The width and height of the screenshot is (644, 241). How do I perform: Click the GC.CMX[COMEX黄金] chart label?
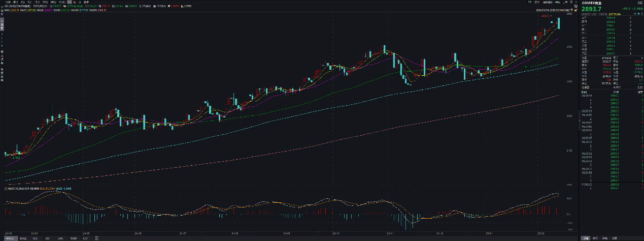click(17, 6)
